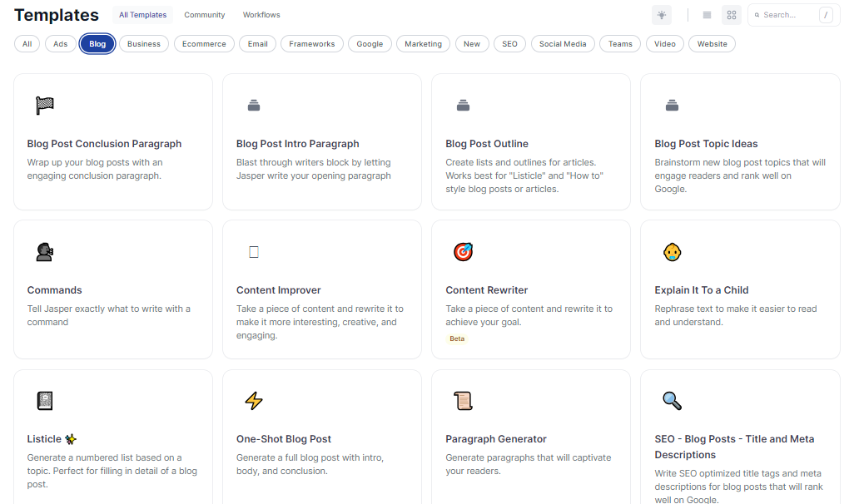Filter templates by Social Media category
Viewport: 864px width, 504px height.
pyautogui.click(x=563, y=44)
